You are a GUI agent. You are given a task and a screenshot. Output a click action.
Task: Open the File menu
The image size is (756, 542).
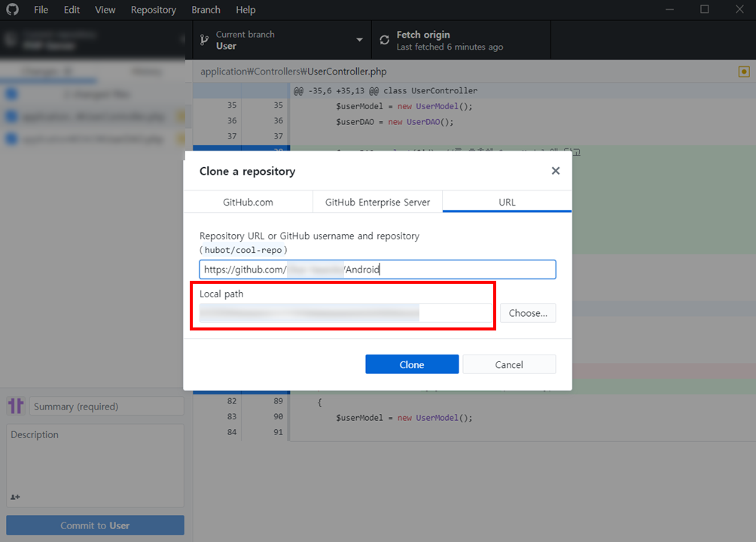pyautogui.click(x=41, y=10)
